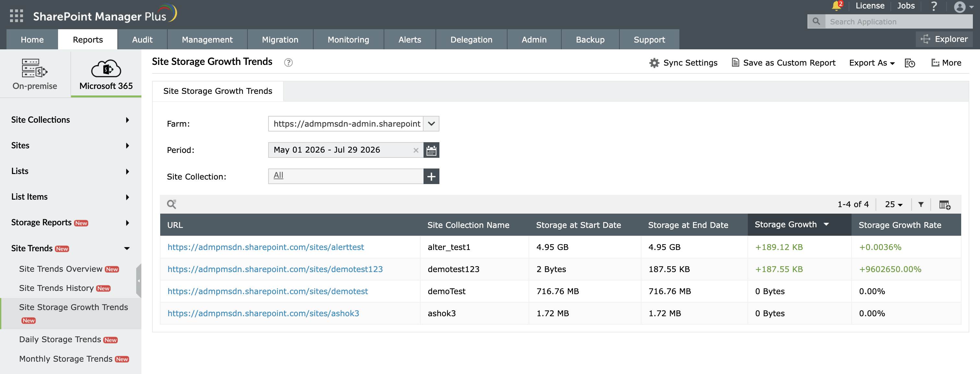Open the Farm dropdown arrow
The width and height of the screenshot is (980, 374).
(431, 124)
